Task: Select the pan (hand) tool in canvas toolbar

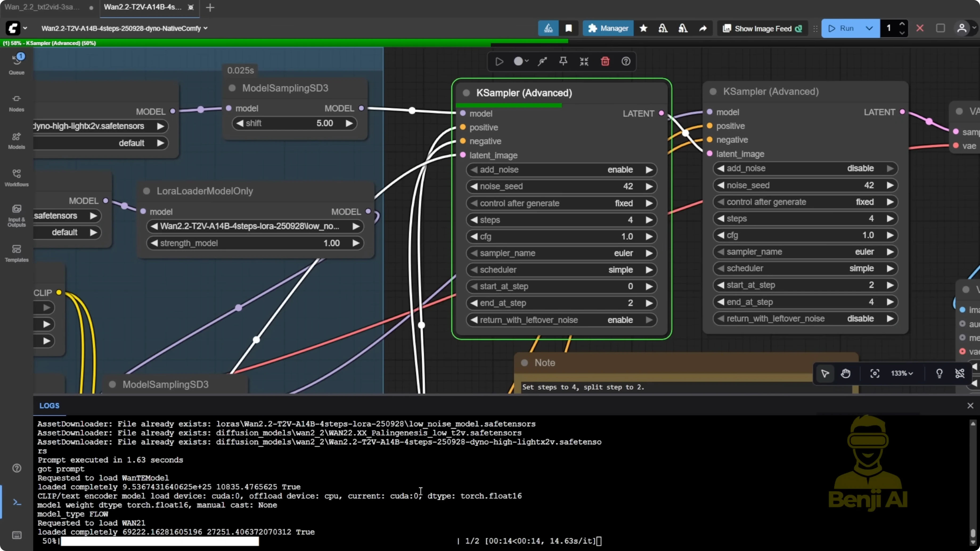Action: [x=845, y=373]
